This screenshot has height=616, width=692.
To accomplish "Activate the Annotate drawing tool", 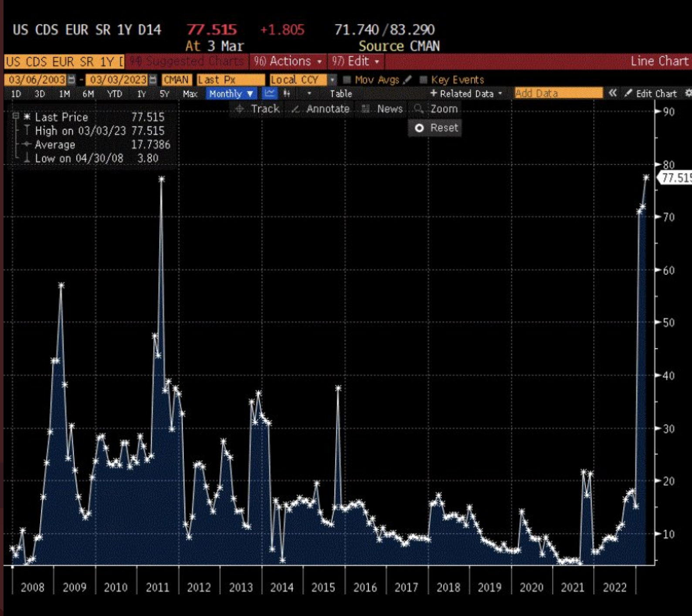I will (321, 109).
